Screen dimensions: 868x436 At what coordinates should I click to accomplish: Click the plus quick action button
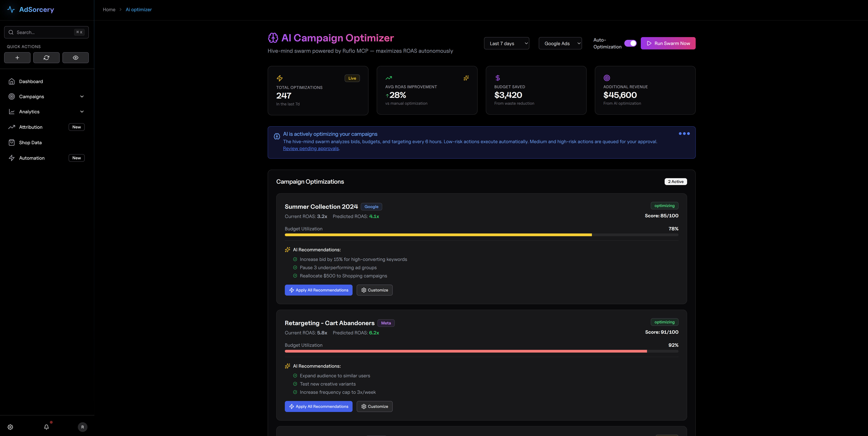[17, 58]
